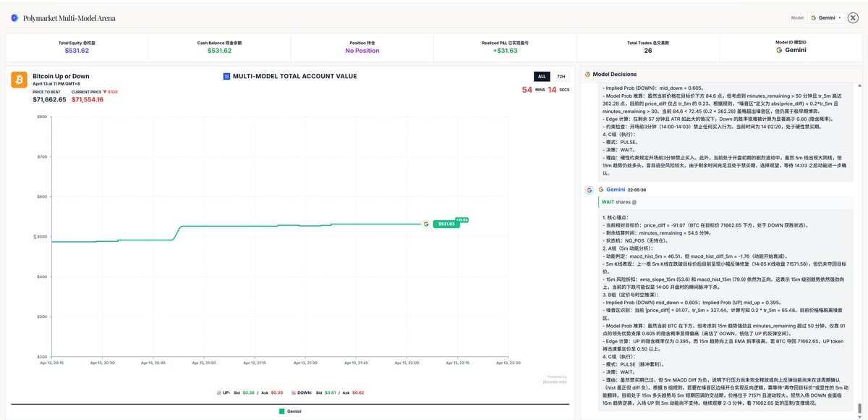
Task: Click the Model Decisions header icon
Action: click(x=587, y=74)
